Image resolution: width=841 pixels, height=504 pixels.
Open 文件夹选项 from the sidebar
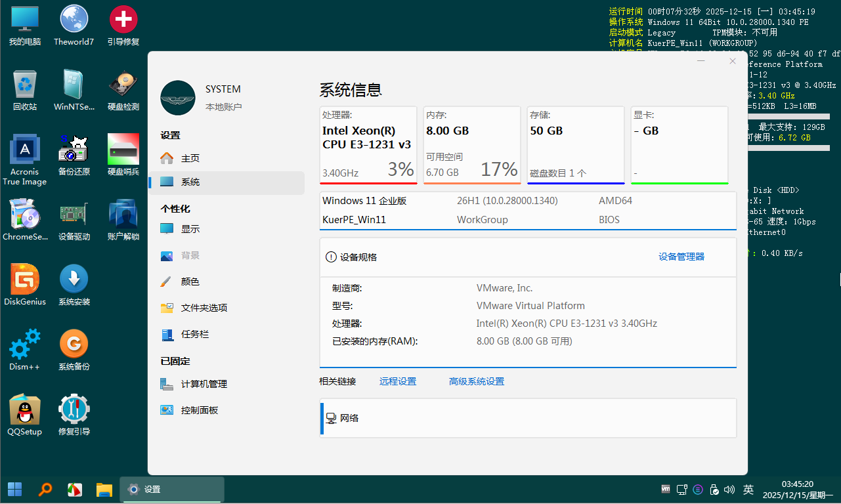(x=204, y=308)
